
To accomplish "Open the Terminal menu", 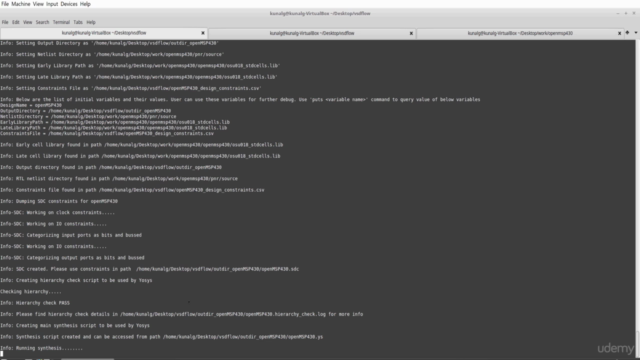I will (61, 22).
